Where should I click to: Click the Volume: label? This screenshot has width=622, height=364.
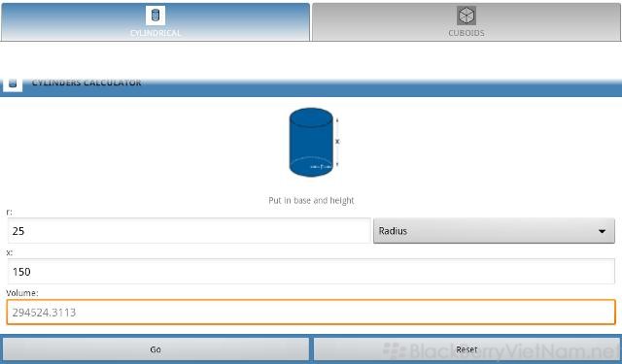coord(22,293)
